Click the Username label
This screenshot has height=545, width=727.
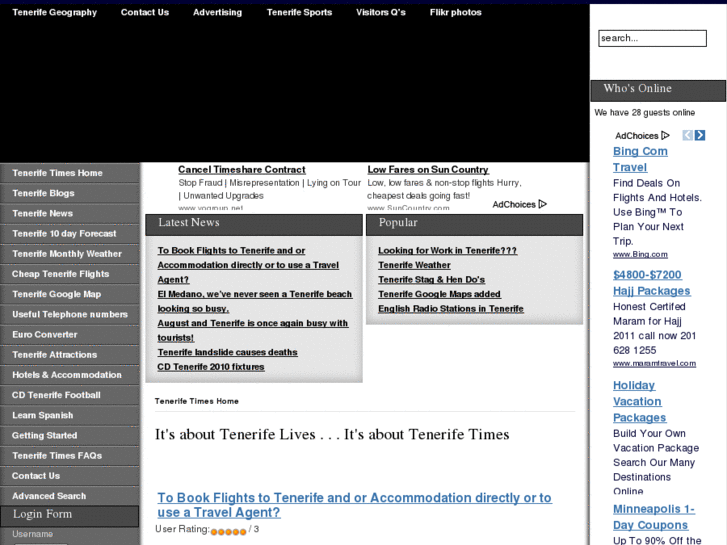[x=32, y=534]
